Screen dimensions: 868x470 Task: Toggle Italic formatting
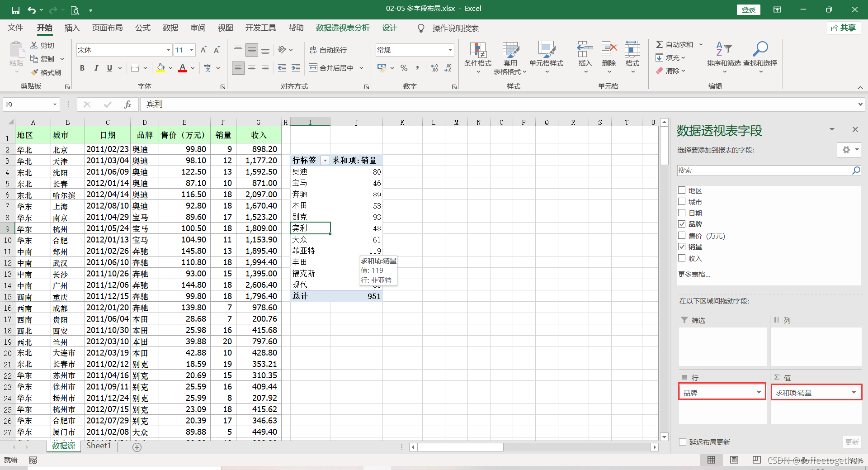click(x=96, y=68)
